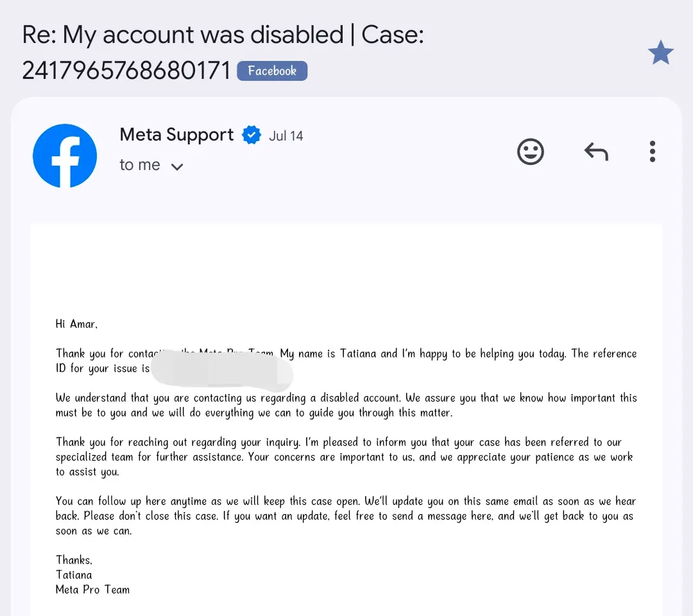This screenshot has height=616, width=693.
Task: Click the 'Hi Amar,' greeting text
Action: tap(76, 324)
